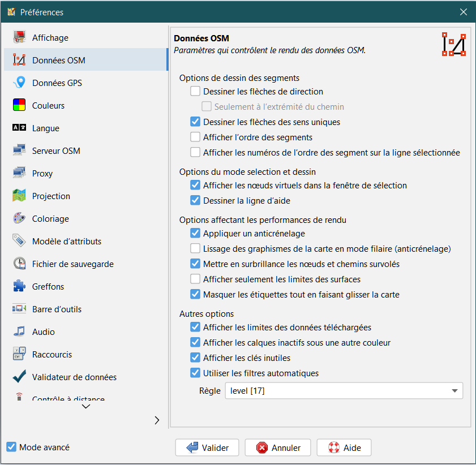Click the Valider button
Screen dimensions: 476x465
coord(207,447)
